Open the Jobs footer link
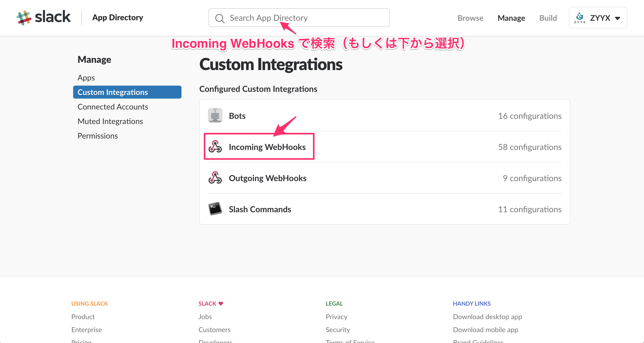Viewport: 644px width, 343px height. point(205,317)
